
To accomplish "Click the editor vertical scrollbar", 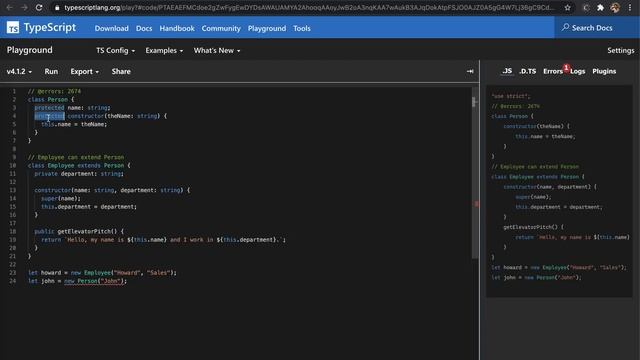I will click(x=475, y=172).
